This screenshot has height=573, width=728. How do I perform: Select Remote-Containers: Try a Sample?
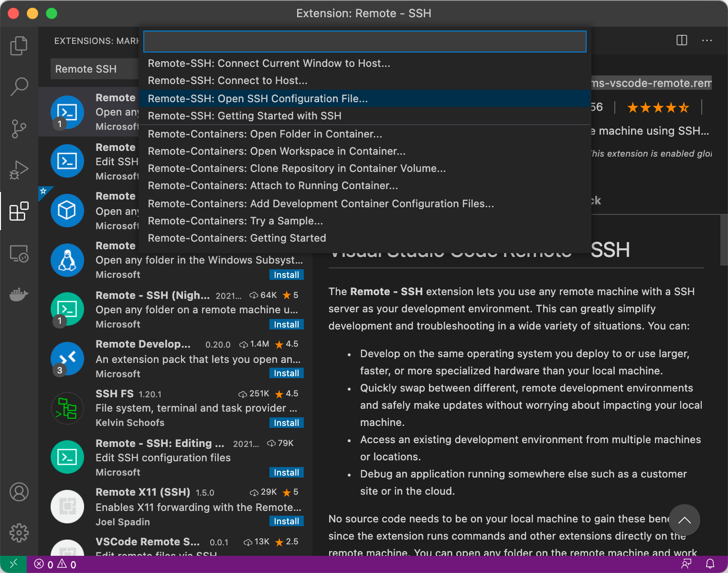click(365, 221)
